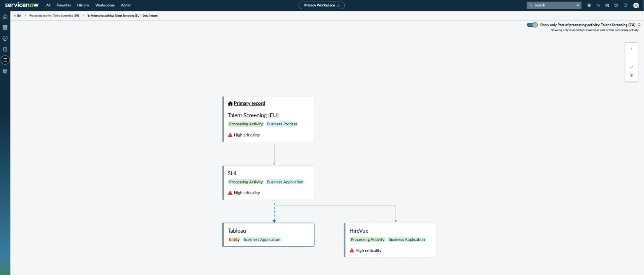Click Processing Activity tag on Talent Screening card

pyautogui.click(x=246, y=124)
